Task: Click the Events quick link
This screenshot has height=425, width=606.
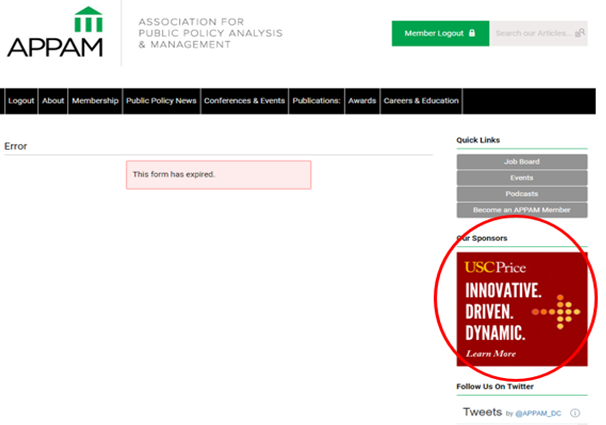Action: [522, 178]
